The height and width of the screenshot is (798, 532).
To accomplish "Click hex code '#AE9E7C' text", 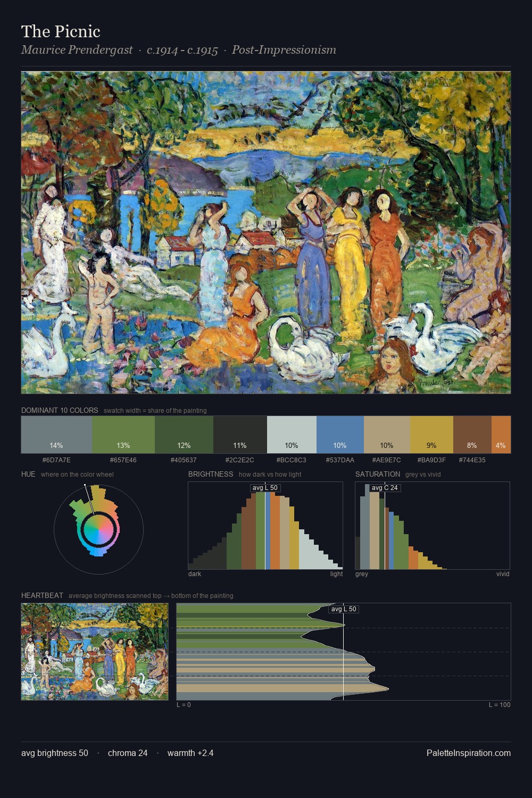I will (x=387, y=460).
